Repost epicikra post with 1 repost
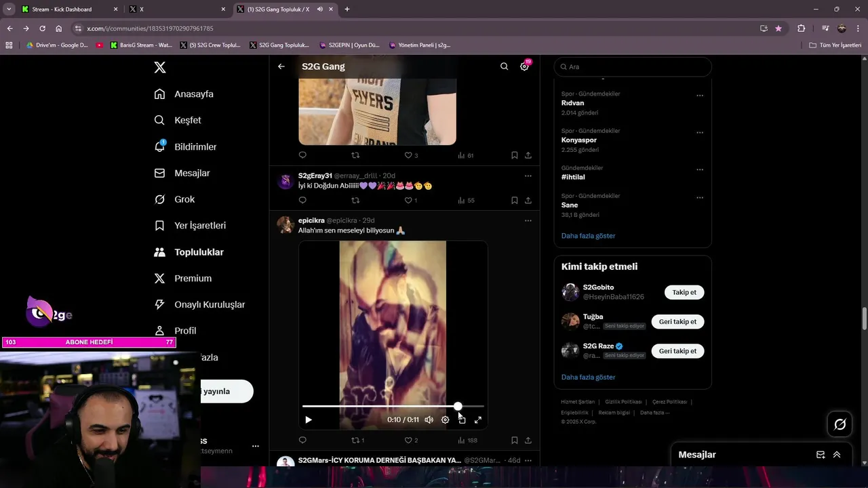 click(x=357, y=441)
